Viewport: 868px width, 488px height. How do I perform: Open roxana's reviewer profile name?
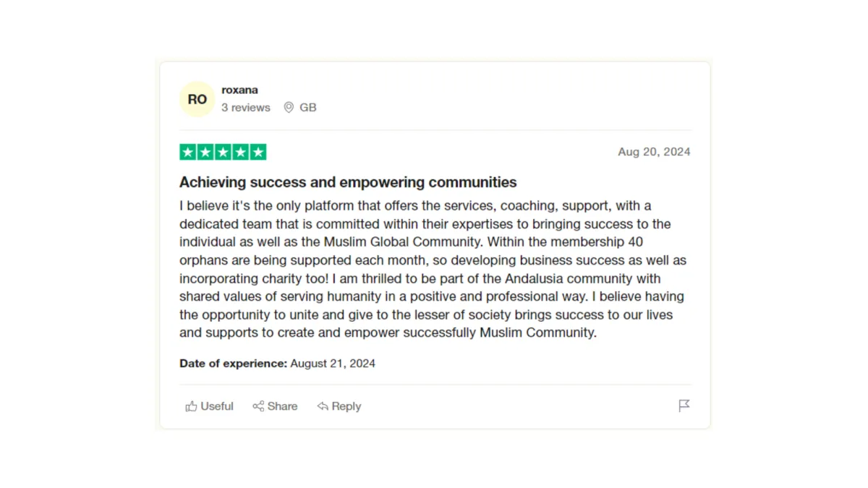click(x=239, y=90)
